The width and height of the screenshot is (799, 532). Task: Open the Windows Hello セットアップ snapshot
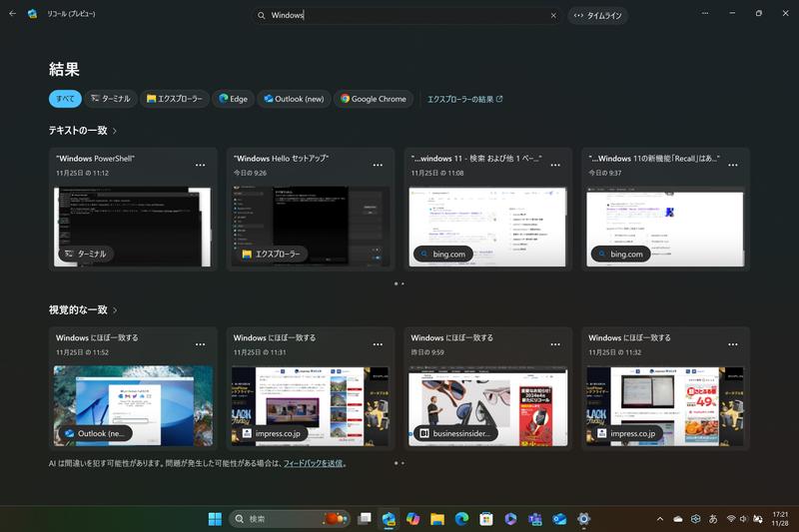pyautogui.click(x=311, y=227)
